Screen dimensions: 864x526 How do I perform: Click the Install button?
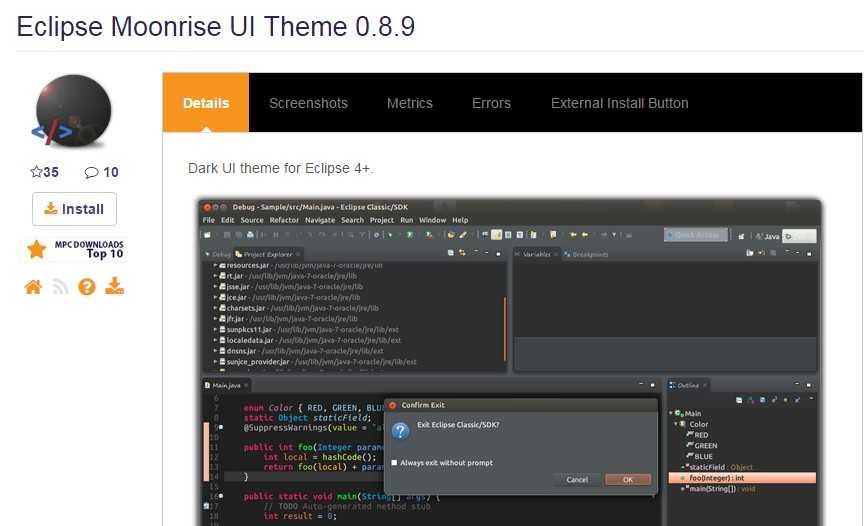coord(74,209)
